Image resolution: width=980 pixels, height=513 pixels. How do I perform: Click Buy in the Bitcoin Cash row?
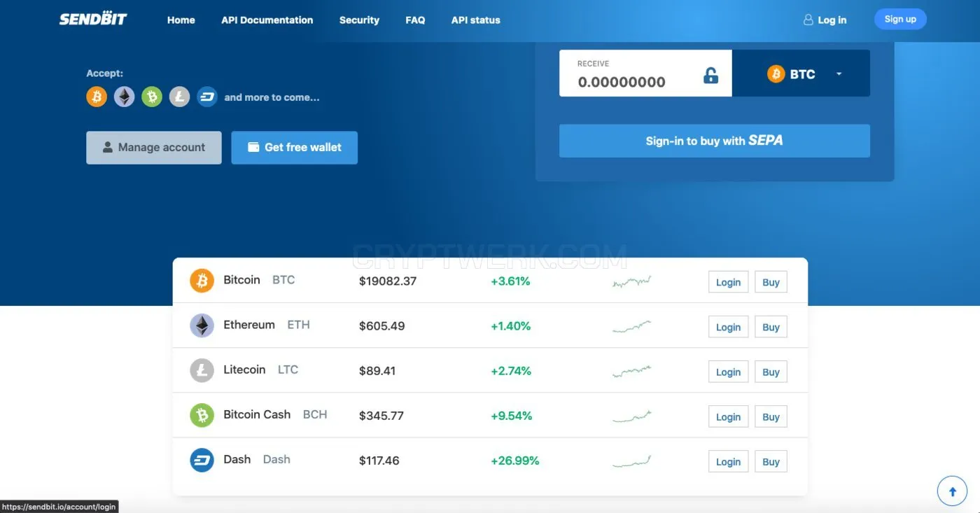click(x=771, y=416)
